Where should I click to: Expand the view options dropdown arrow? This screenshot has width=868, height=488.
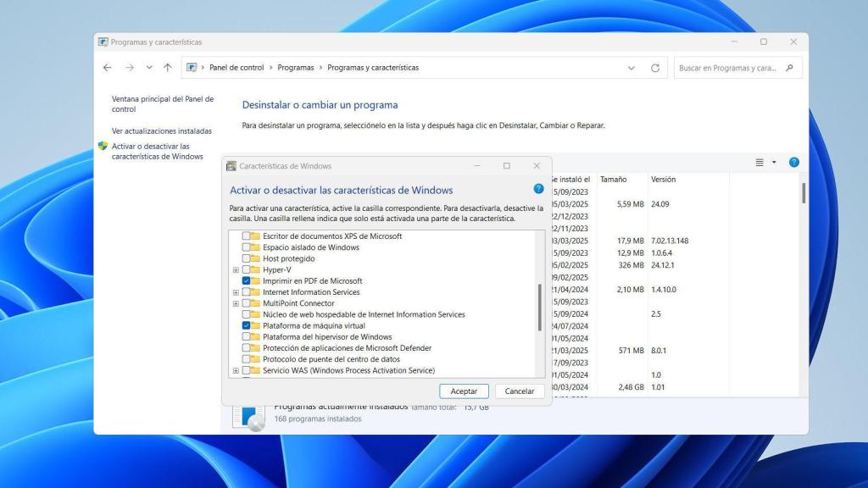point(774,162)
